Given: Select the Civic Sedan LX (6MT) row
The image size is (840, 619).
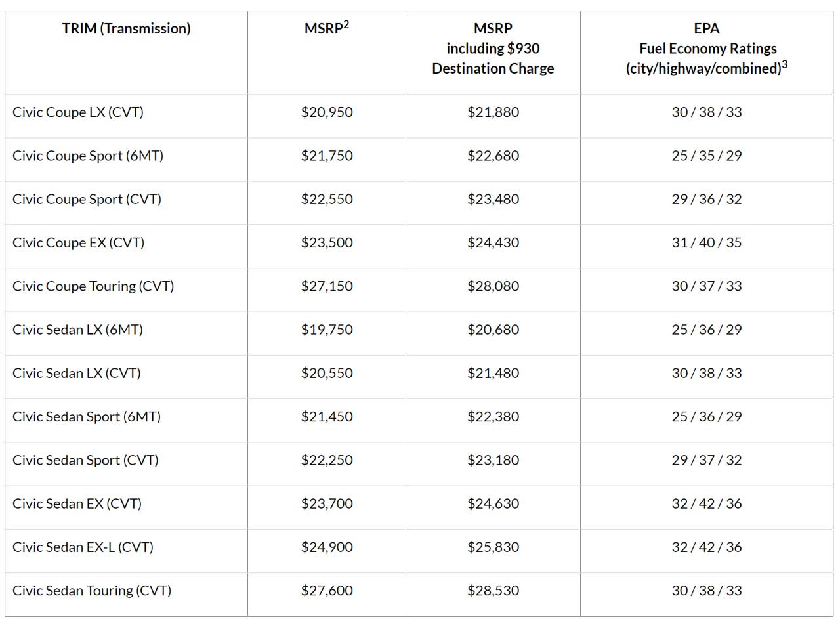Looking at the screenshot, I should [x=77, y=330].
